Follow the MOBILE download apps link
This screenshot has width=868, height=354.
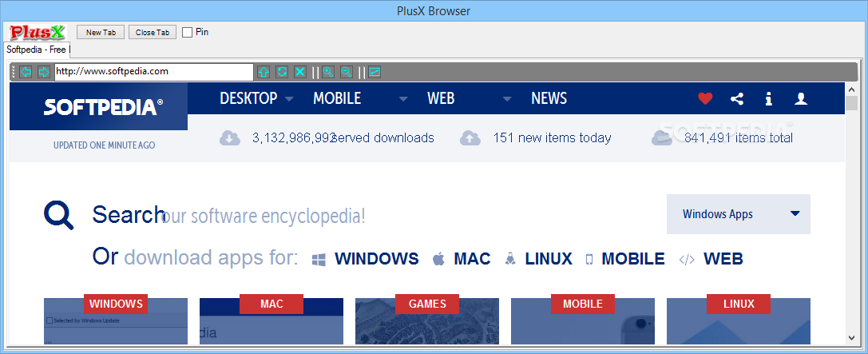633,259
